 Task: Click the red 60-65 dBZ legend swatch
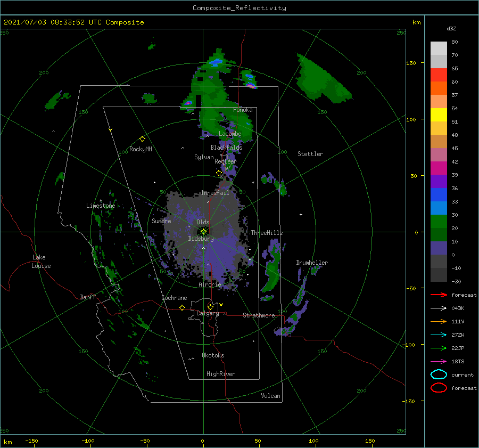pyautogui.click(x=439, y=75)
